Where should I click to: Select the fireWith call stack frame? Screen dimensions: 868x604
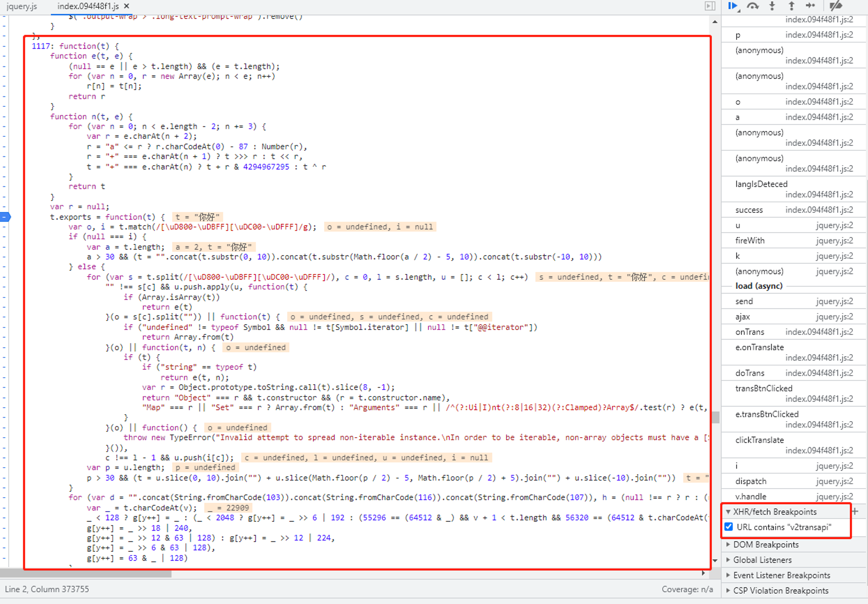tap(794, 241)
